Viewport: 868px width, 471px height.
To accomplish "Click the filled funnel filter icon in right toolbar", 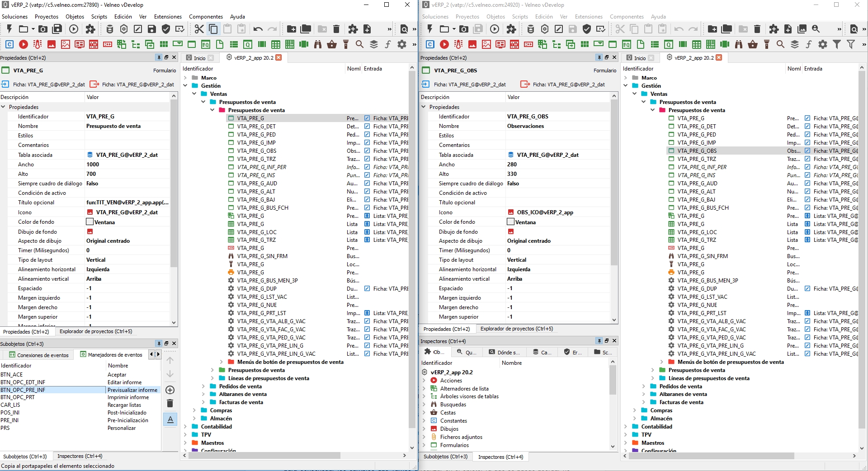I will [837, 44].
